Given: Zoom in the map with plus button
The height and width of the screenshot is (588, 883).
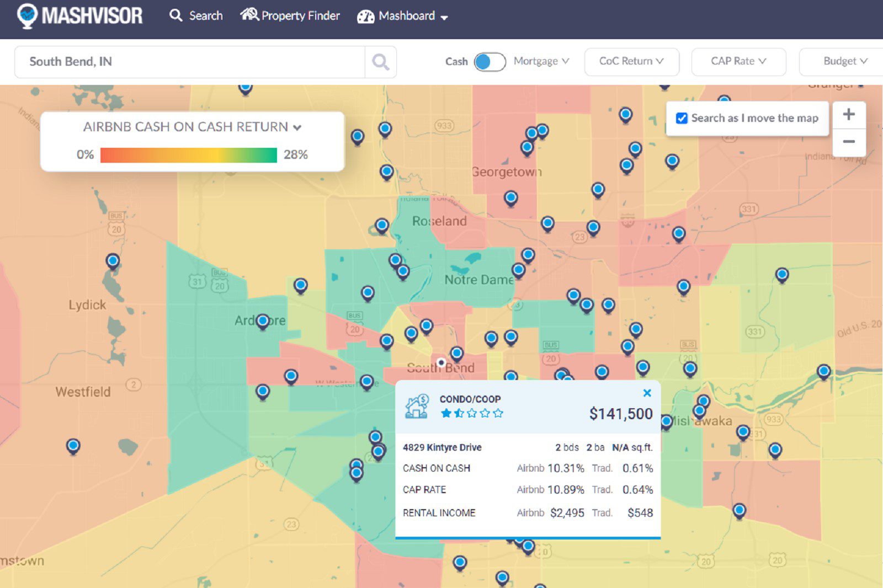Looking at the screenshot, I should click(x=849, y=115).
